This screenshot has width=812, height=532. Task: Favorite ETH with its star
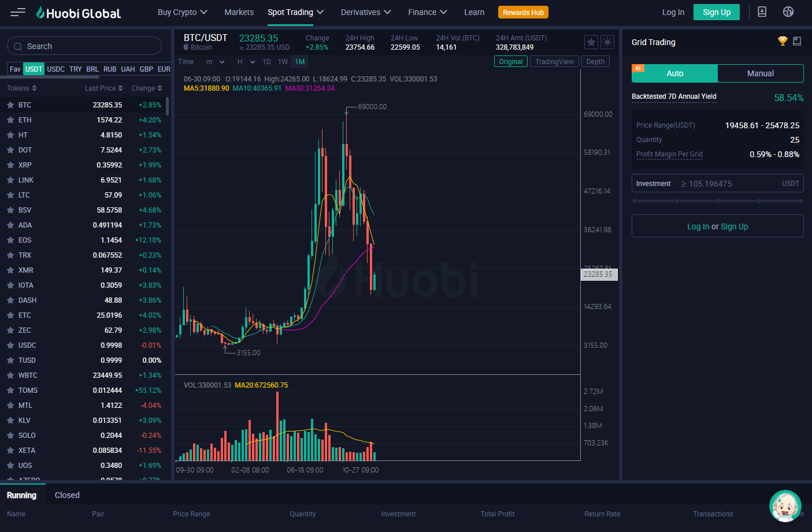(10, 120)
